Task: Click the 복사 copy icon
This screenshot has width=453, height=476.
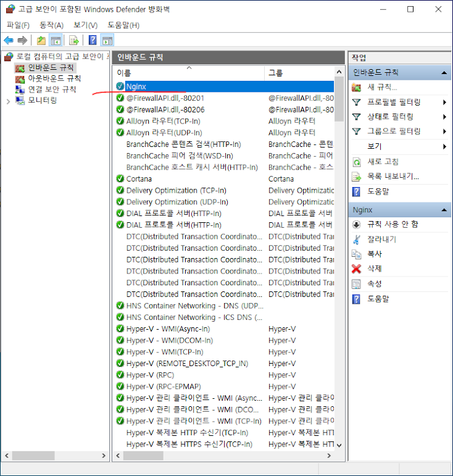Action: point(357,254)
